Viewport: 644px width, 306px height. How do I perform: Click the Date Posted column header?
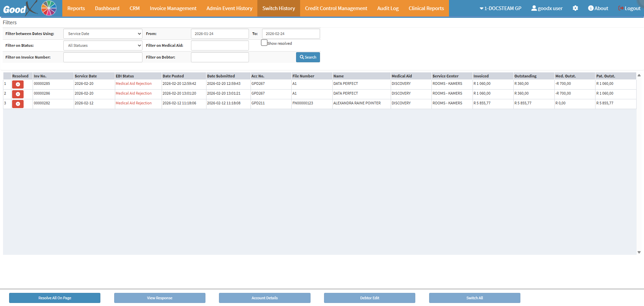(184, 76)
